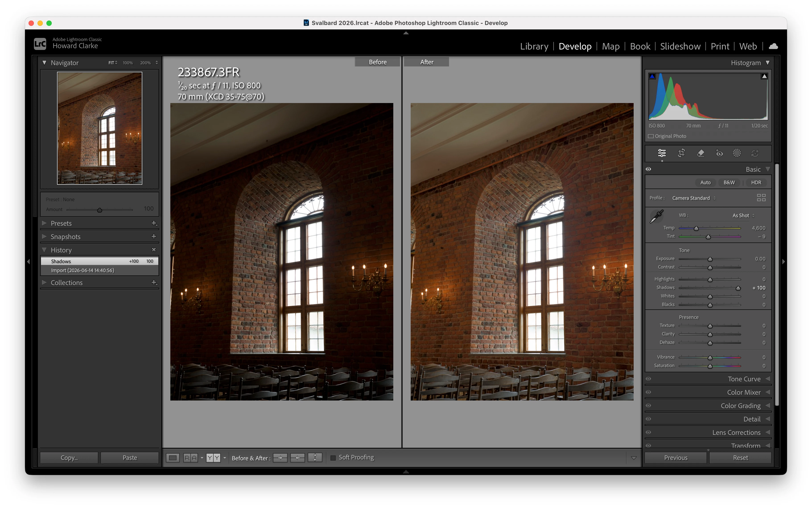
Task: Copy Before settings to After arrow
Action: coord(280,458)
